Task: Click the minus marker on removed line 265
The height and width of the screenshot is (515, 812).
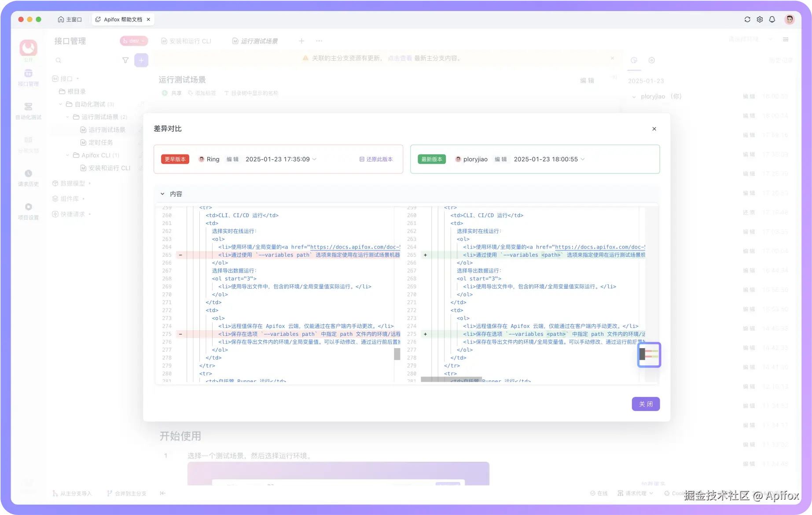Action: pos(180,255)
